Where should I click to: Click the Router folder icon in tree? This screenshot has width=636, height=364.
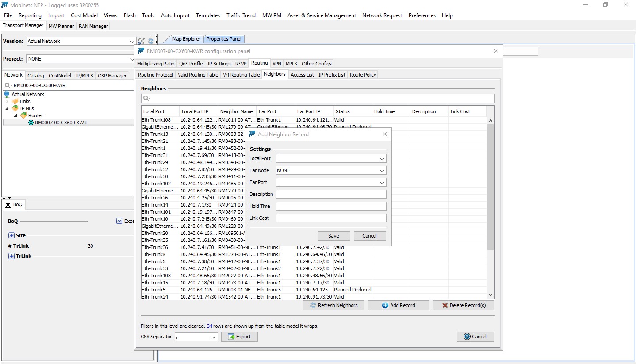click(x=24, y=115)
